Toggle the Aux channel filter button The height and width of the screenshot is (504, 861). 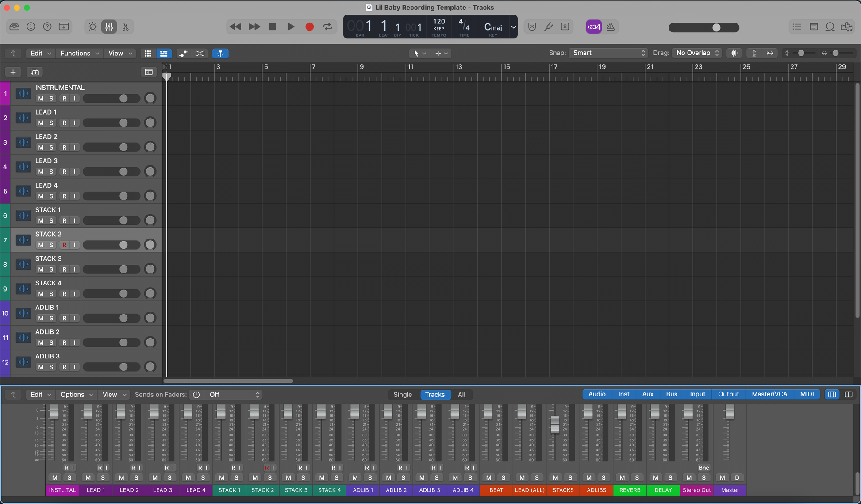pyautogui.click(x=647, y=394)
